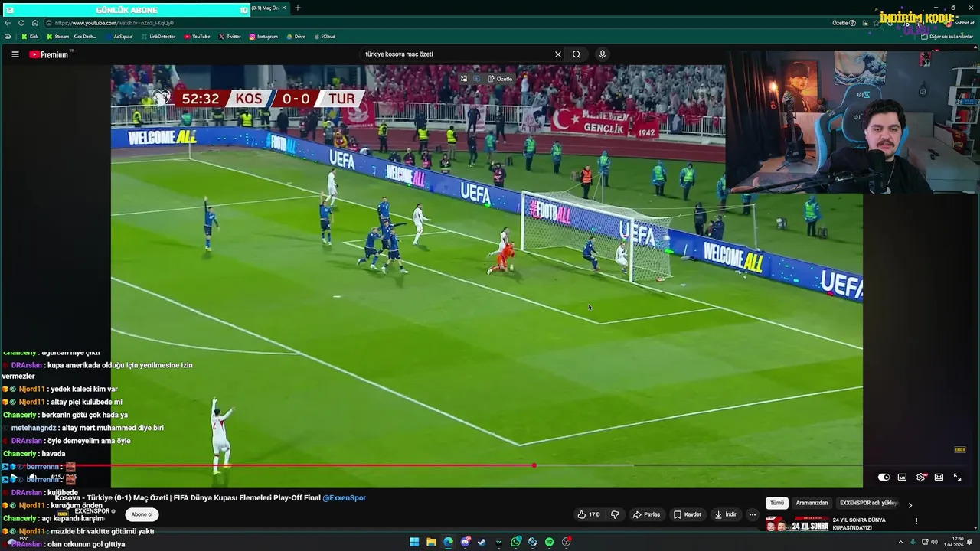Screen dimensions: 980x551
Task: Save the video with Kaydet
Action: click(687, 514)
